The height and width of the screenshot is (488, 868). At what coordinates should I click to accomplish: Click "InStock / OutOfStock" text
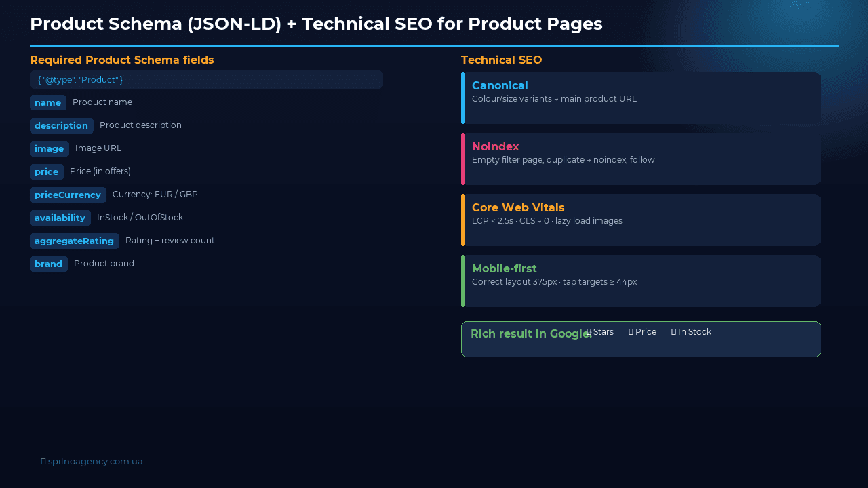point(140,218)
